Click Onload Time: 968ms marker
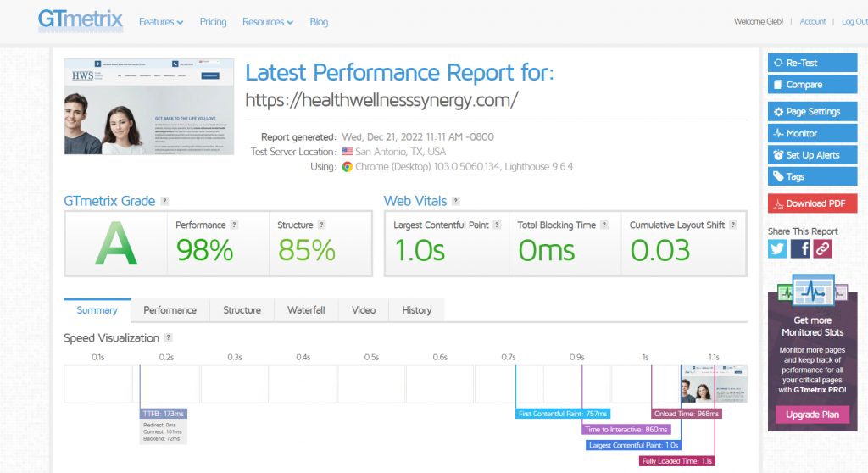 point(687,414)
